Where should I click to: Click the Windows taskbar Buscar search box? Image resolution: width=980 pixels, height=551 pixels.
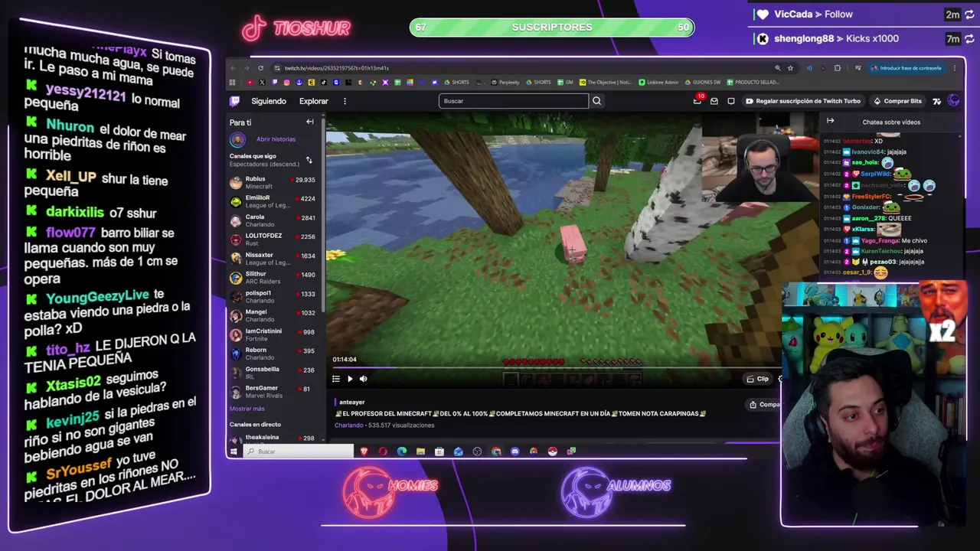pos(299,452)
